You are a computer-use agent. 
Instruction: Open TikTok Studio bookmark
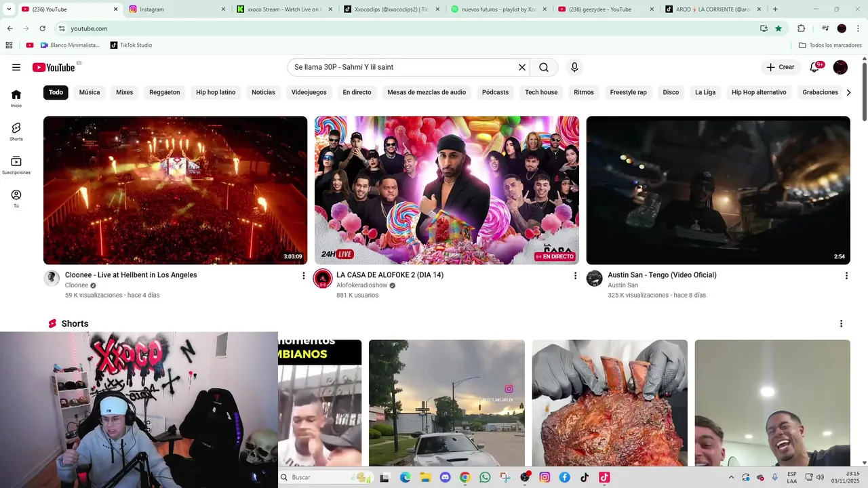click(x=130, y=45)
